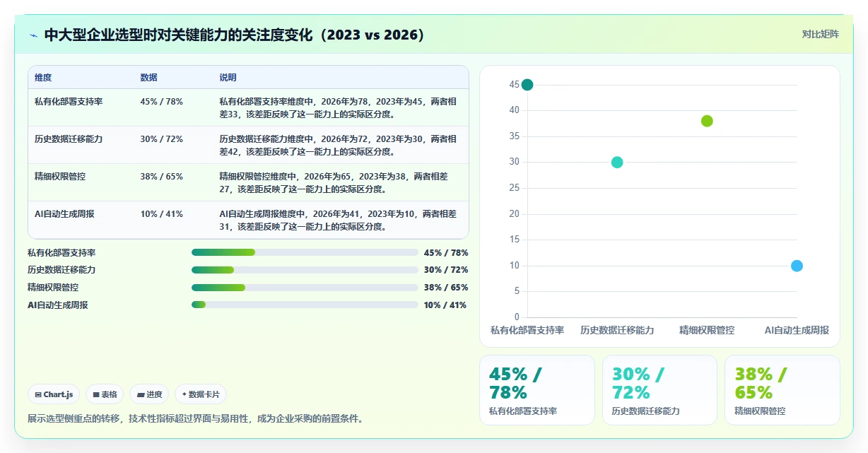This screenshot has width=868, height=453.
Task: Click the 私有化部署支持率 progress bar
Action: click(x=305, y=252)
